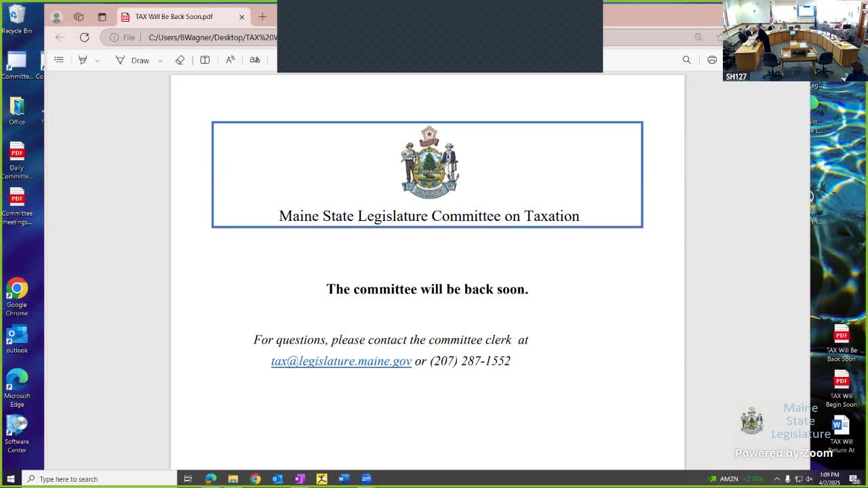The image size is (868, 488).
Task: Click the Maine state seal image
Action: click(429, 162)
